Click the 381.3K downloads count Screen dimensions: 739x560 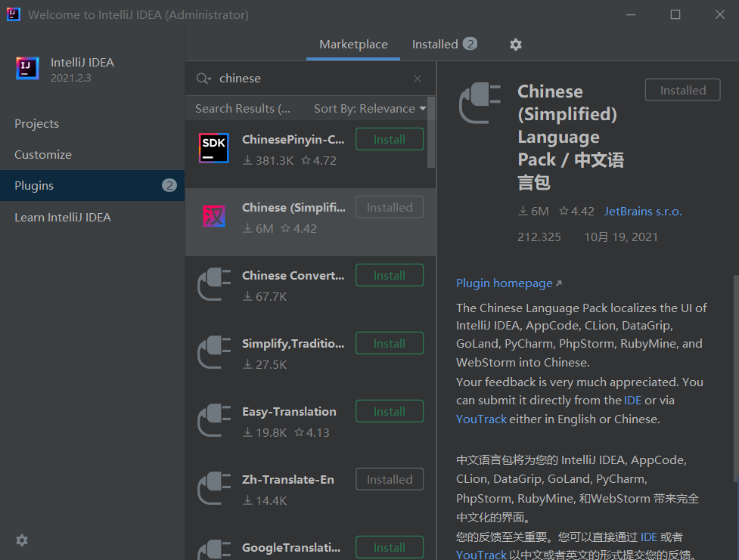pos(269,161)
